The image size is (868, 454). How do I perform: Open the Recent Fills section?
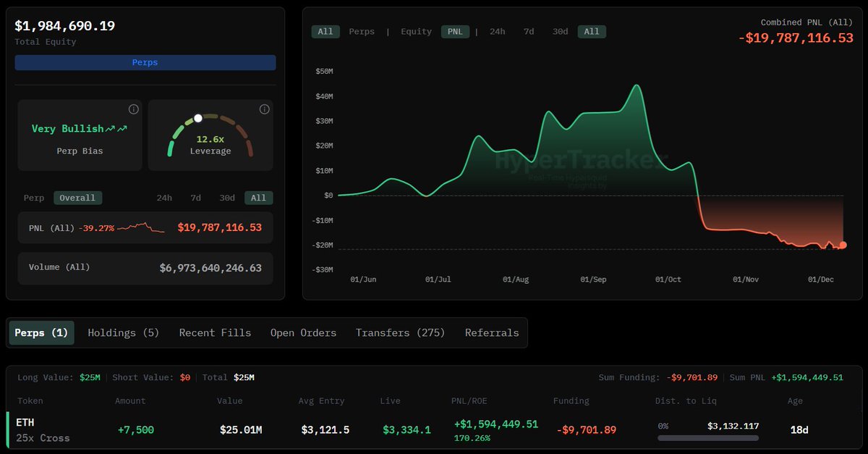pyautogui.click(x=215, y=332)
